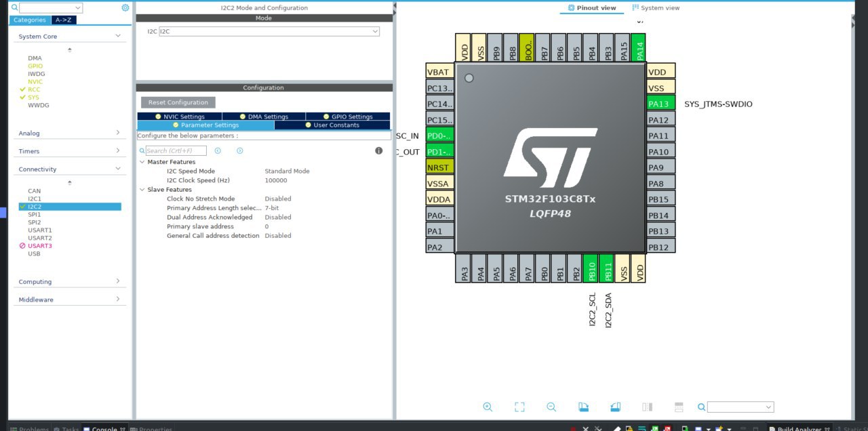Select pin PA9 on the chip
Screen dimensions: 868x431
[660, 167]
